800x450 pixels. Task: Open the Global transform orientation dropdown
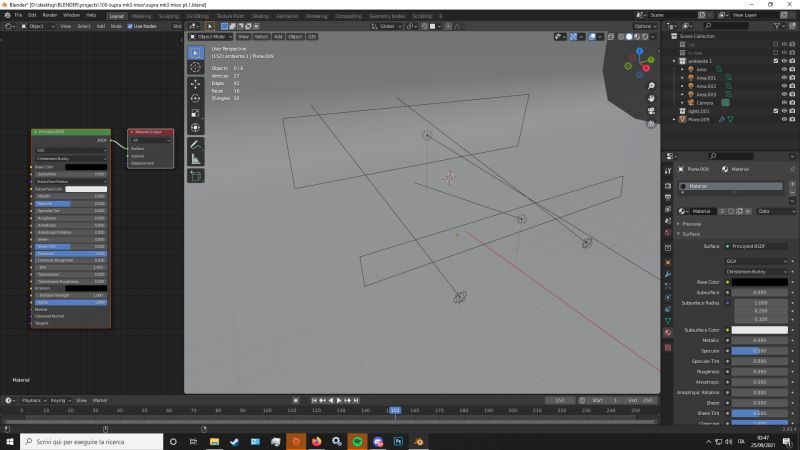pos(386,26)
